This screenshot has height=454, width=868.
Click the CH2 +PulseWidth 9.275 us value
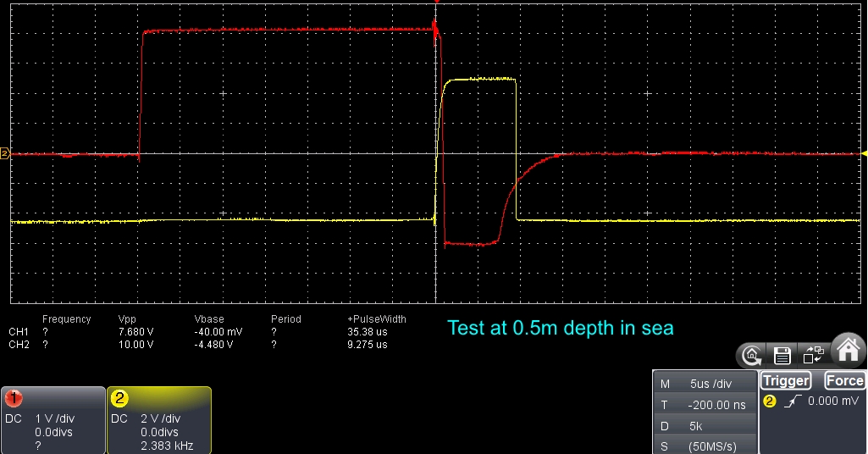367,345
